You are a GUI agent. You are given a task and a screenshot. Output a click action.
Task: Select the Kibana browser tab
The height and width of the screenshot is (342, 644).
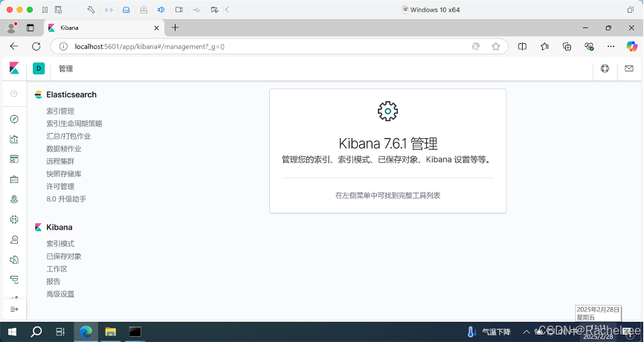tap(103, 28)
